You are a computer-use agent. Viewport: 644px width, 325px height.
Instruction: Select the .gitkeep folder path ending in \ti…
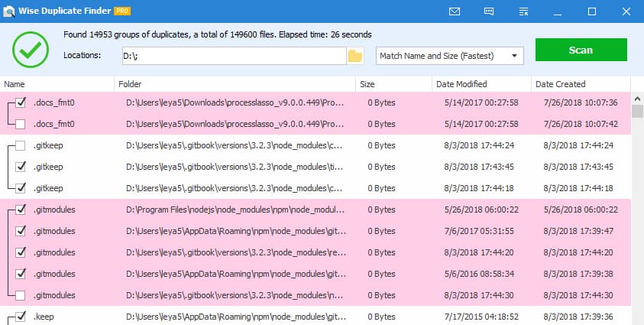235,167
